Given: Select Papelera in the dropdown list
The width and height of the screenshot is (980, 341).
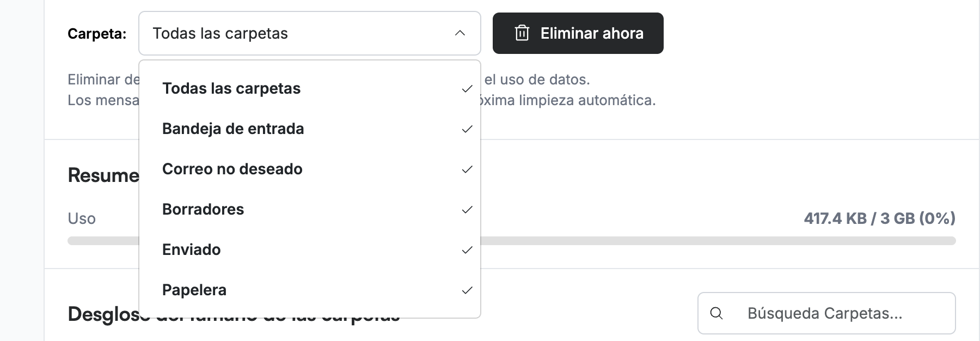Looking at the screenshot, I should 310,290.
